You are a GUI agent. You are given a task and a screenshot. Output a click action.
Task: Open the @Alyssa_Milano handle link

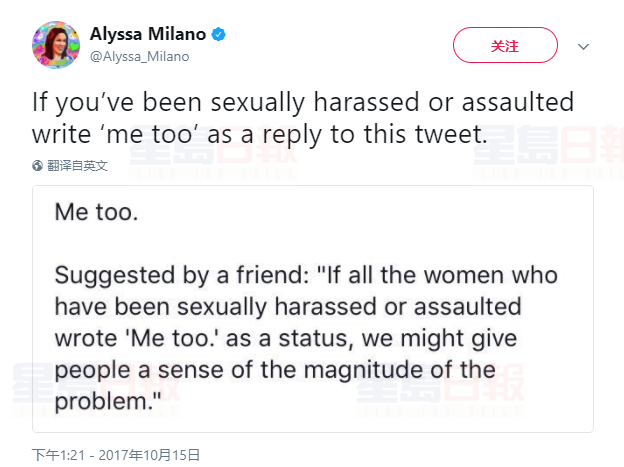pyautogui.click(x=140, y=57)
